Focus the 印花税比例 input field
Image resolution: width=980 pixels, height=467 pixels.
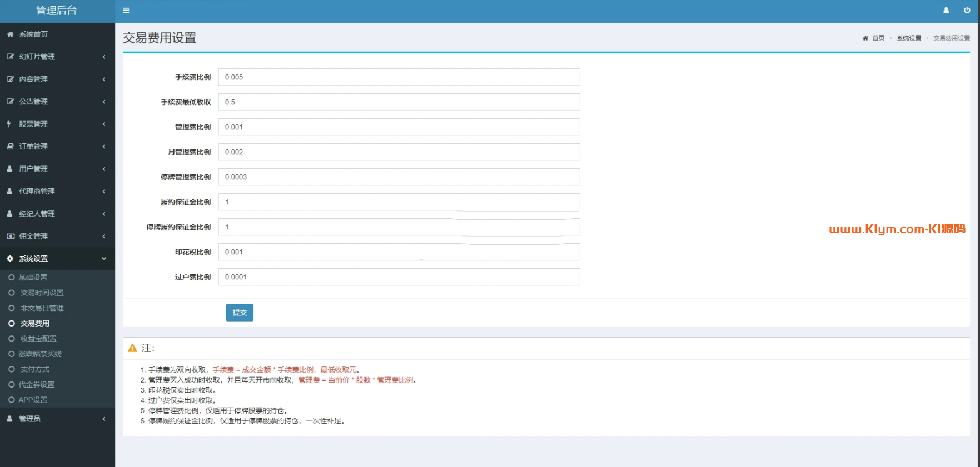(x=399, y=252)
